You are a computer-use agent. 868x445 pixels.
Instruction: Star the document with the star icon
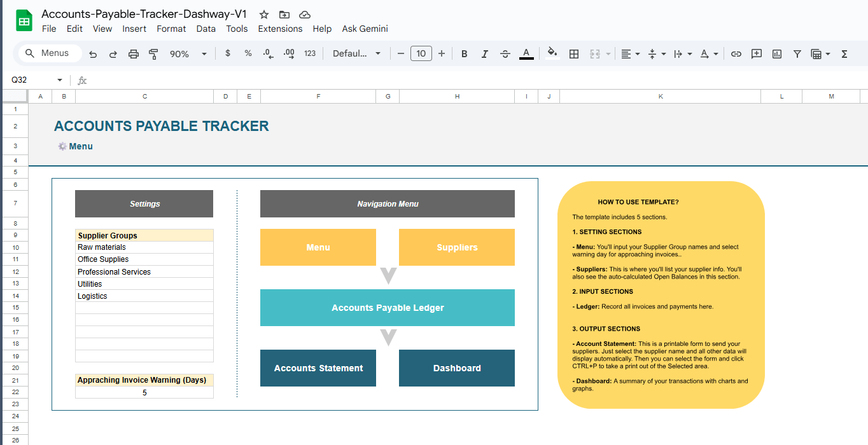click(264, 15)
